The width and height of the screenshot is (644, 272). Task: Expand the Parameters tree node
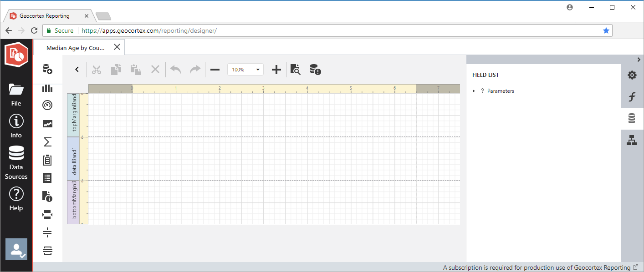[x=473, y=91]
